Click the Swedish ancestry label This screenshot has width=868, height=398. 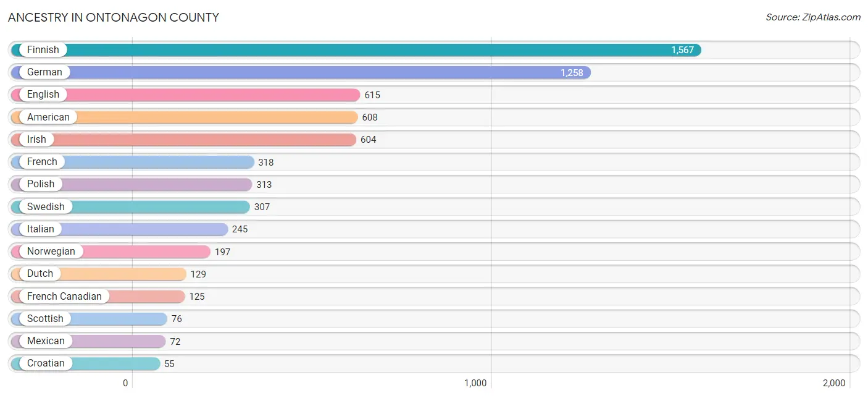(x=46, y=206)
